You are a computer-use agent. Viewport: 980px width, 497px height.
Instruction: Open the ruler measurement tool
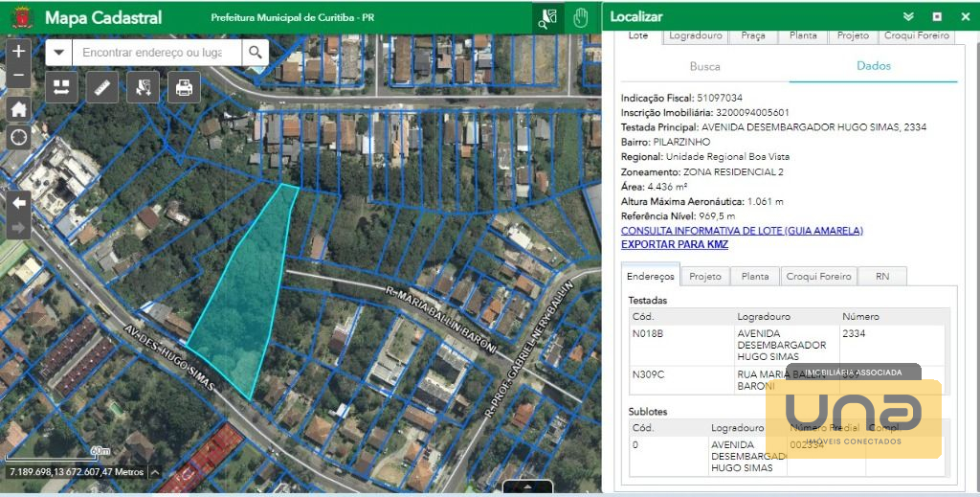pyautogui.click(x=102, y=88)
